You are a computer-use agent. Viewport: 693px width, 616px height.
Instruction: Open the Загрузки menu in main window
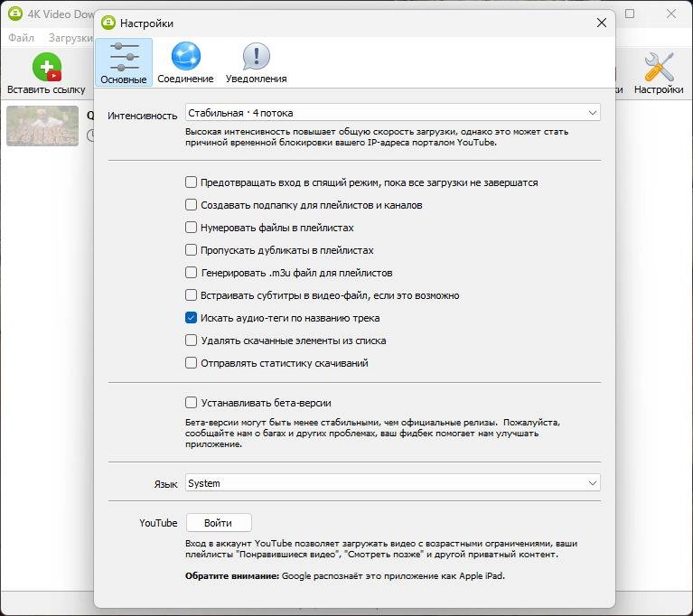[70, 38]
